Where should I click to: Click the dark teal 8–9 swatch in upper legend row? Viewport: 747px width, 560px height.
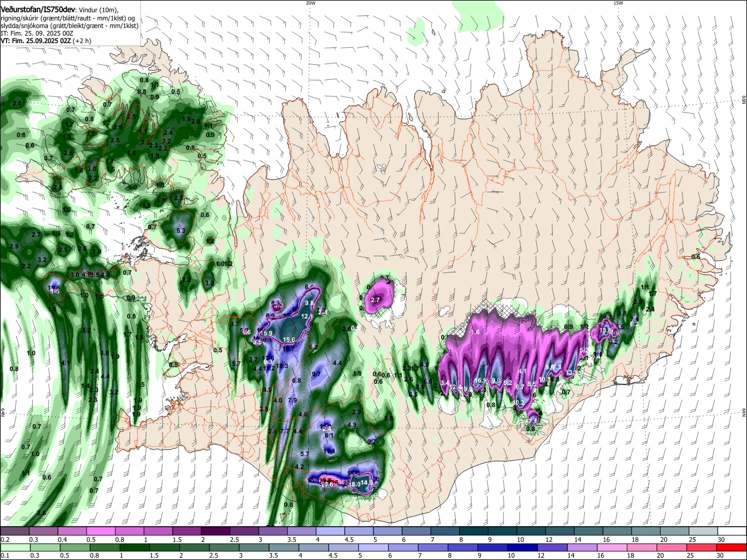(x=473, y=531)
